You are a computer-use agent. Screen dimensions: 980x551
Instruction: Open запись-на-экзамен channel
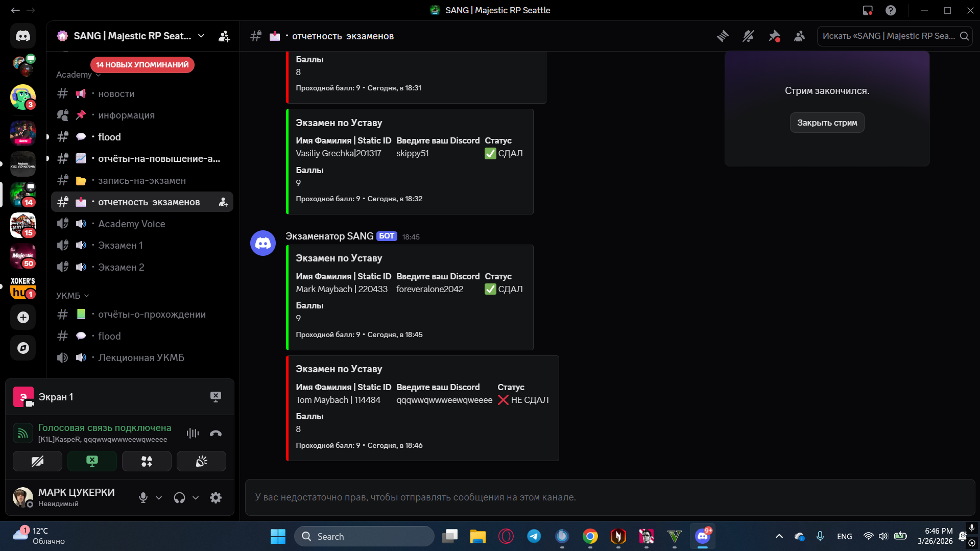[x=142, y=181]
